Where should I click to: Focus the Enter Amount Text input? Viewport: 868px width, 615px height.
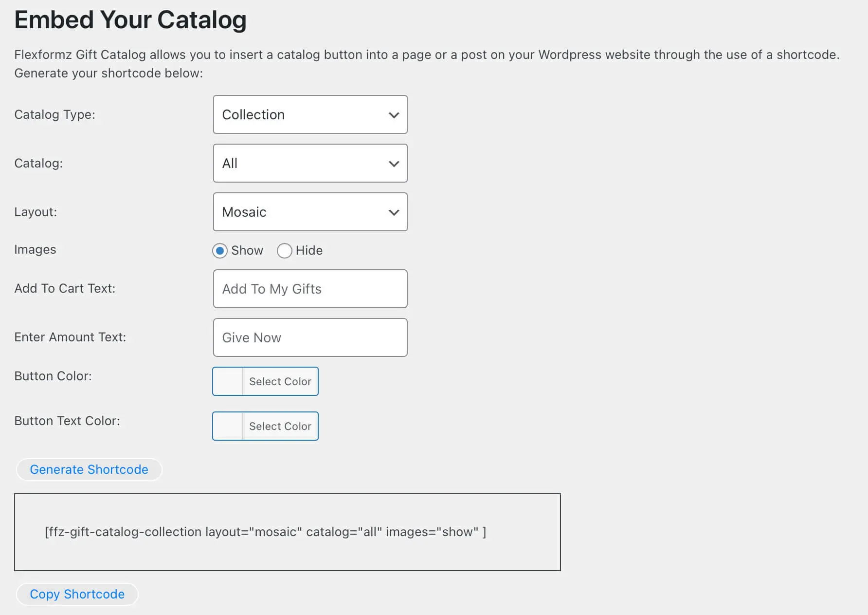pyautogui.click(x=310, y=337)
